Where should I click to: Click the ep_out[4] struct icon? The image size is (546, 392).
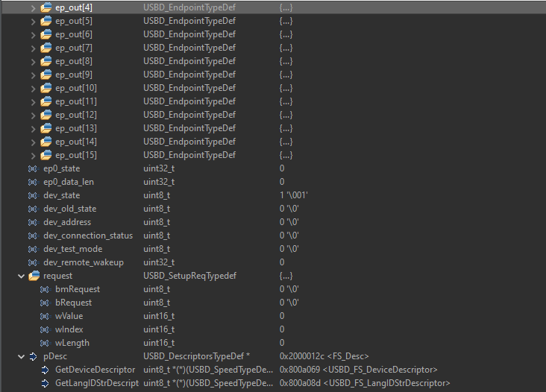pos(46,7)
